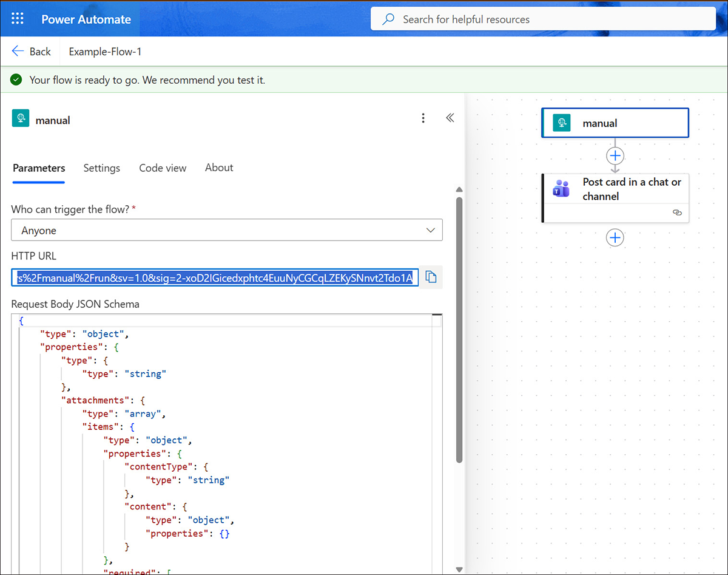Click the search magnifier in the search bar
The image size is (728, 575).
(388, 19)
